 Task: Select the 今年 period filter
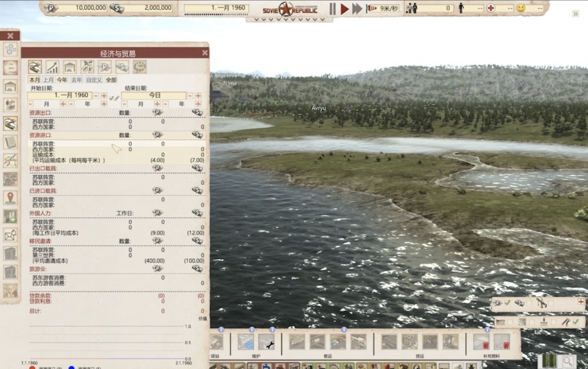coord(62,80)
